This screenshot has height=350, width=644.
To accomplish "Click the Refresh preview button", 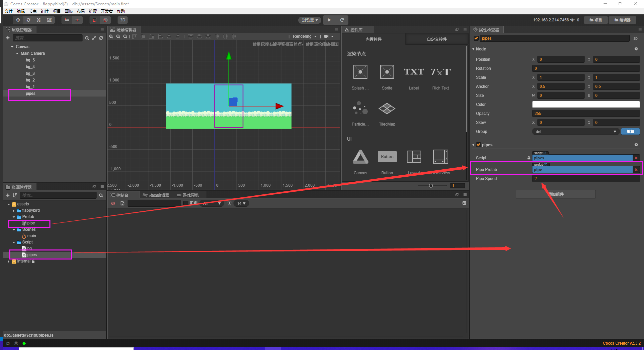I will (342, 20).
